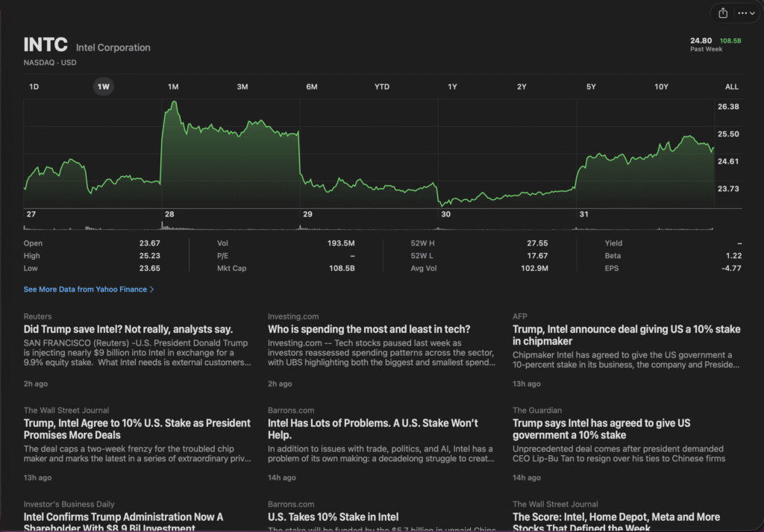Select the 1W time range
This screenshot has width=764, height=532.
[103, 87]
